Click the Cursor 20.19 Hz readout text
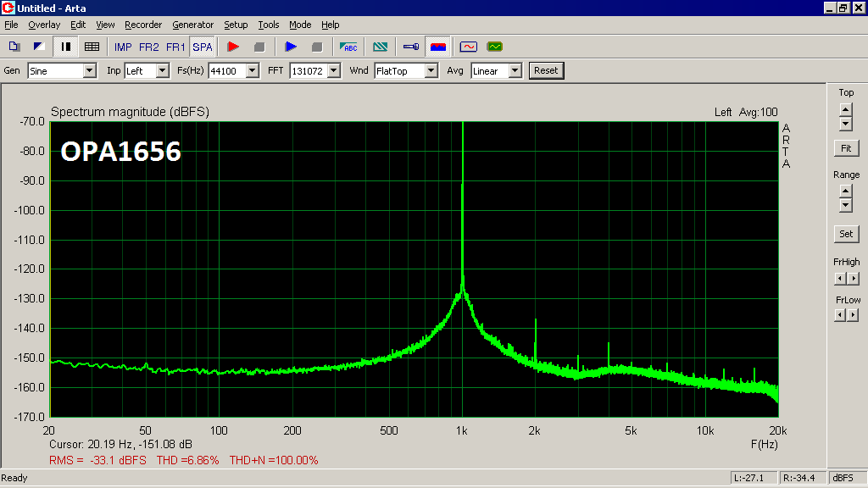This screenshot has height=488, width=868. (x=120, y=444)
